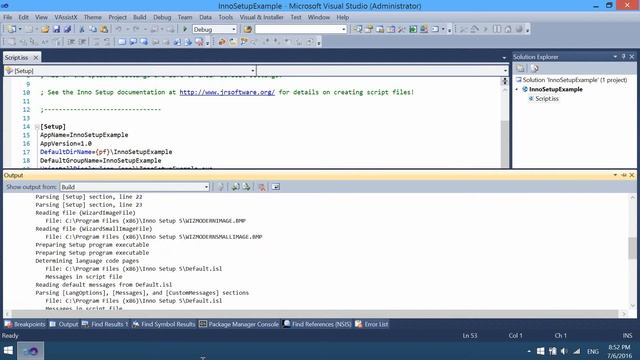Click the taskbar clock 8:52 PM
Viewport: 640px width, 360px height.
pyautogui.click(x=619, y=347)
